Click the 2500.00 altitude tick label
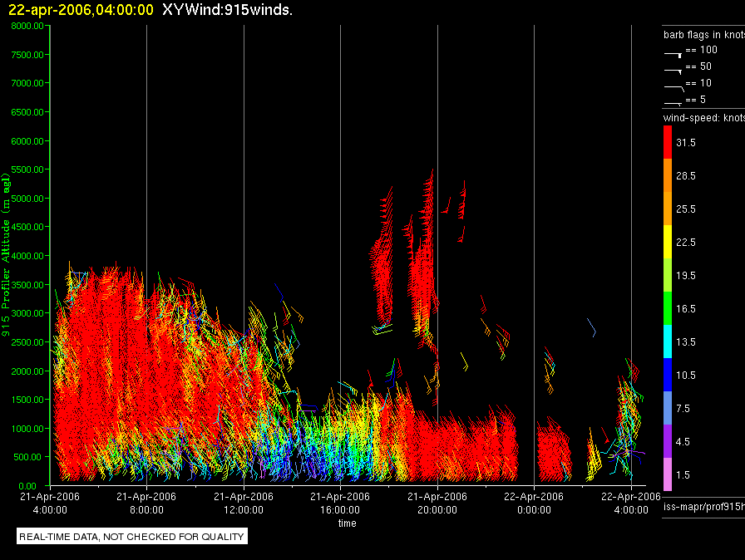 click(x=27, y=342)
